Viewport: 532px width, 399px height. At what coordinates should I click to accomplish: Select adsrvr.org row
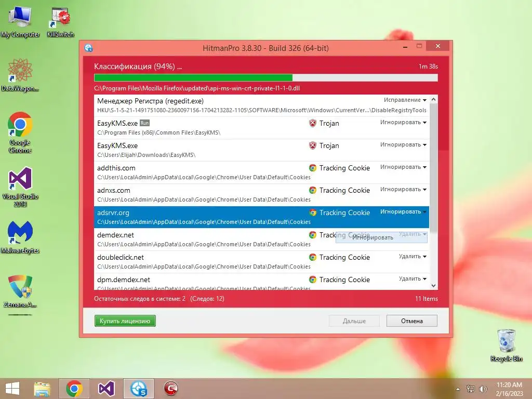pyautogui.click(x=262, y=217)
